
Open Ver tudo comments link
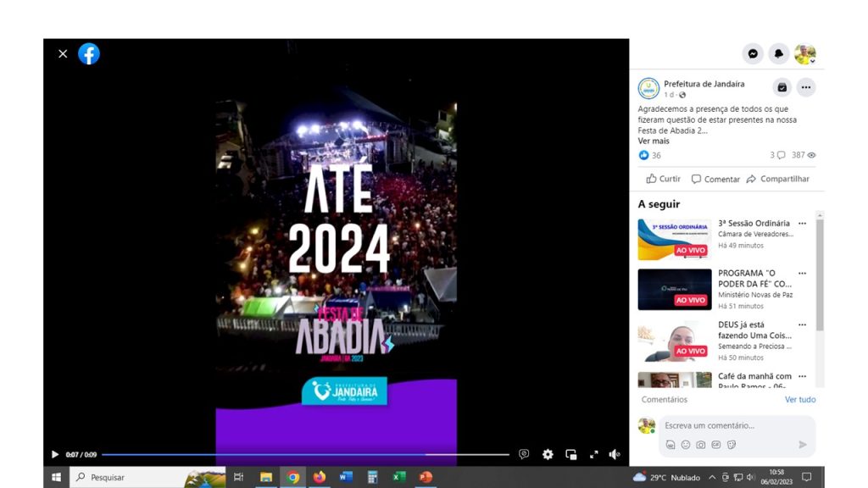pos(799,400)
